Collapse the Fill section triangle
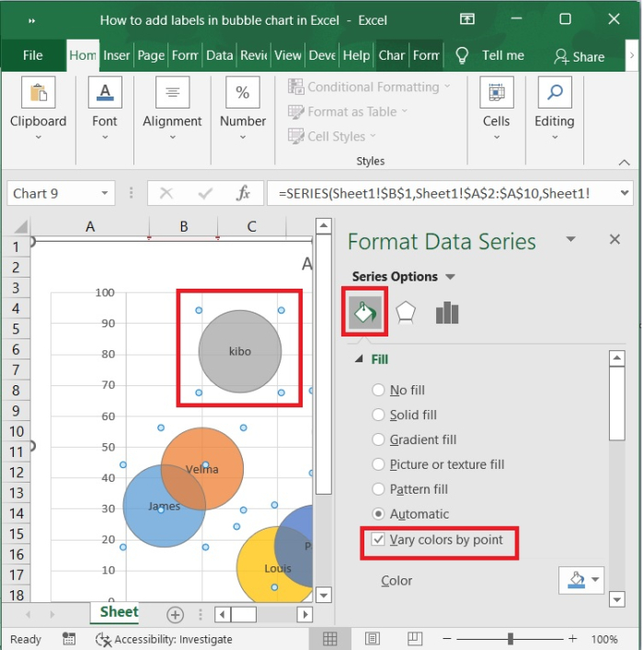The image size is (644, 650). 359,359
